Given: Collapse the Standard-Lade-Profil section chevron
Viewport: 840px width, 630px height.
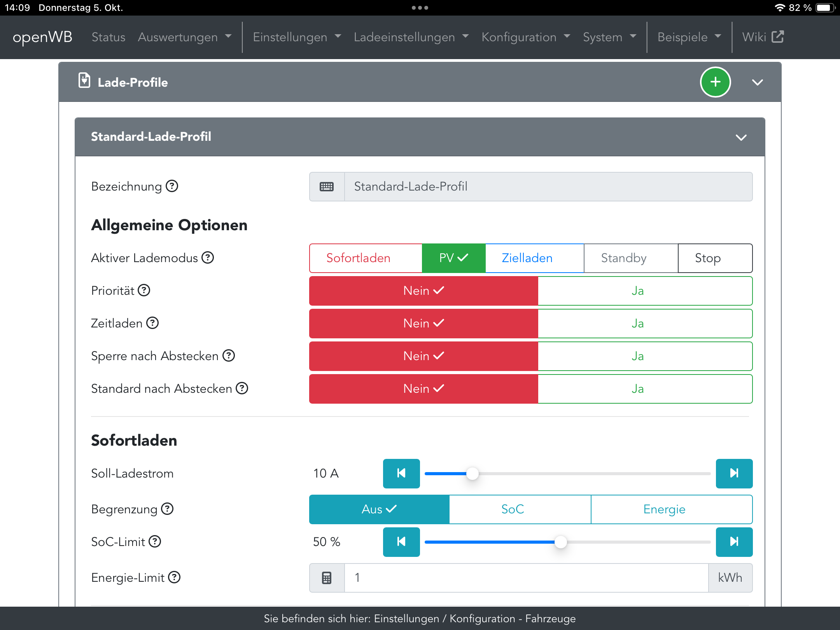Looking at the screenshot, I should coord(741,137).
